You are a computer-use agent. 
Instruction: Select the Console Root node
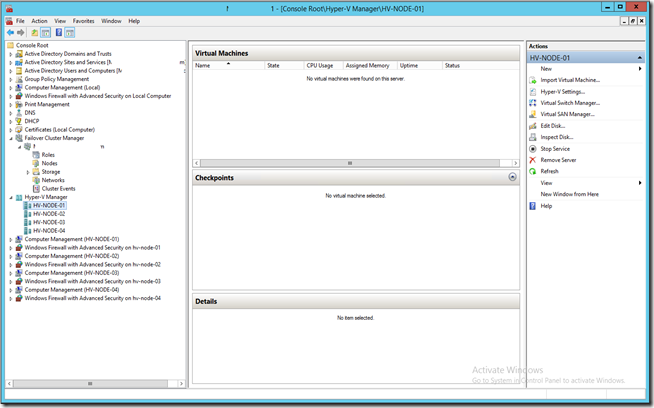[32, 45]
